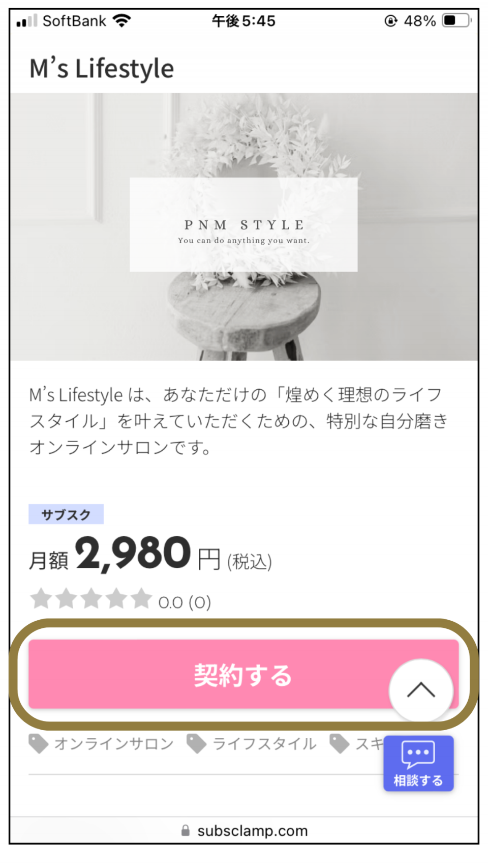Tap the fifth rating star
Viewport: 488px width, 868px height.
141,599
